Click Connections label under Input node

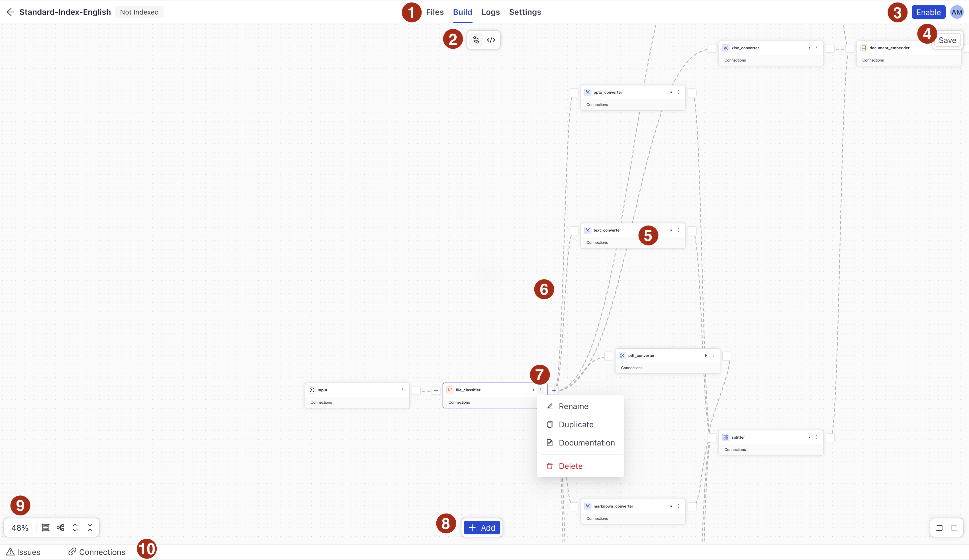tap(321, 402)
